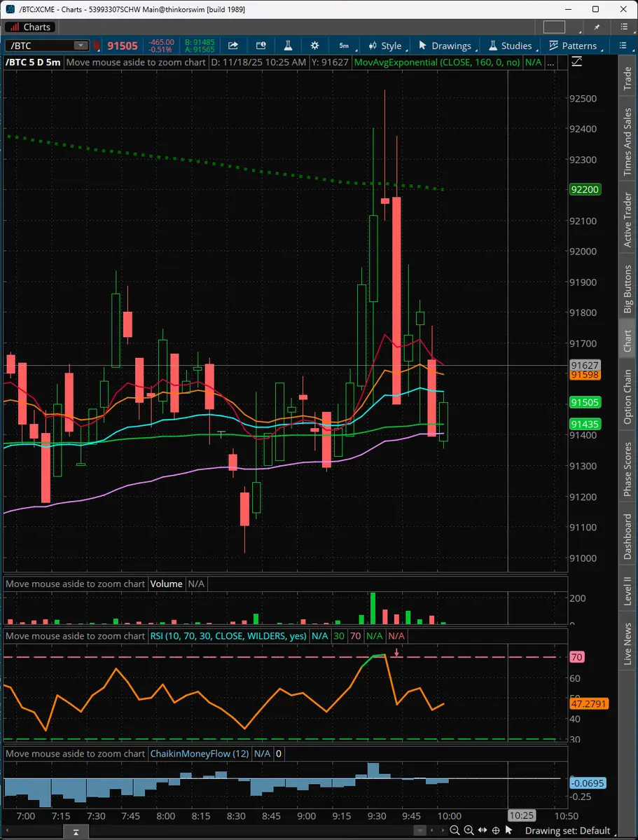
Task: Open Phase Scores sidebar tab
Action: click(x=627, y=469)
